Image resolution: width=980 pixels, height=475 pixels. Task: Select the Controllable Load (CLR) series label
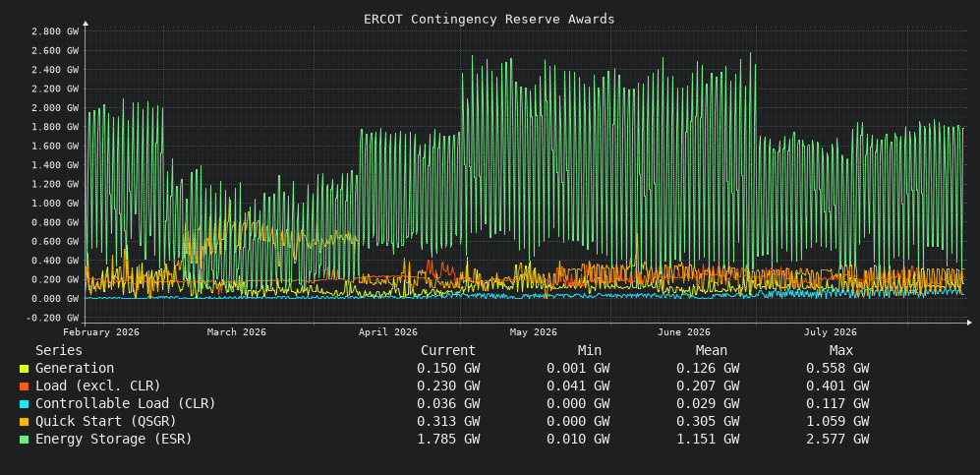(x=126, y=403)
